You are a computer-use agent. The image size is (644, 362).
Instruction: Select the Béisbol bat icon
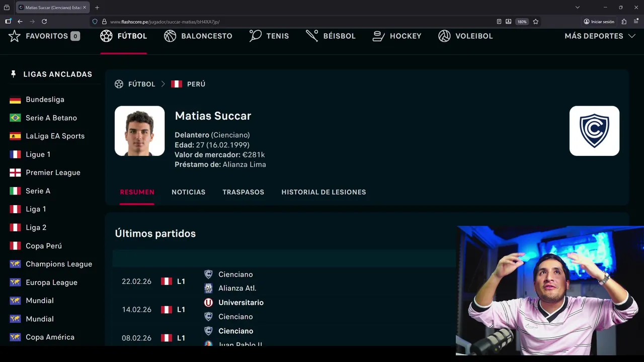[312, 36]
